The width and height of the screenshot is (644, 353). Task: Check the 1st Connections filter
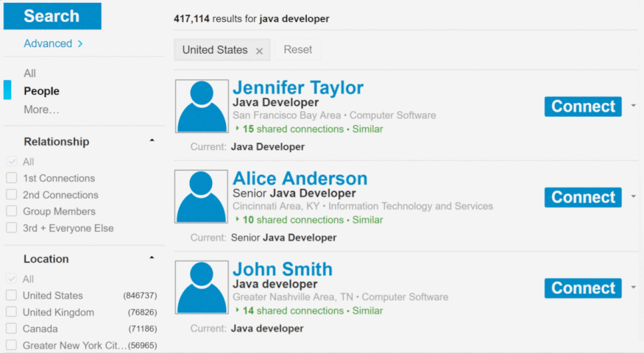coord(12,178)
